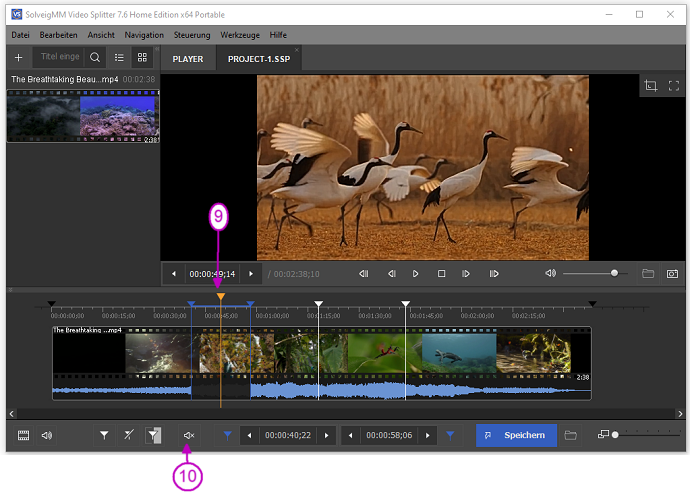Click the black end marker of timeline
Screen dimensions: 690x497
592,304
